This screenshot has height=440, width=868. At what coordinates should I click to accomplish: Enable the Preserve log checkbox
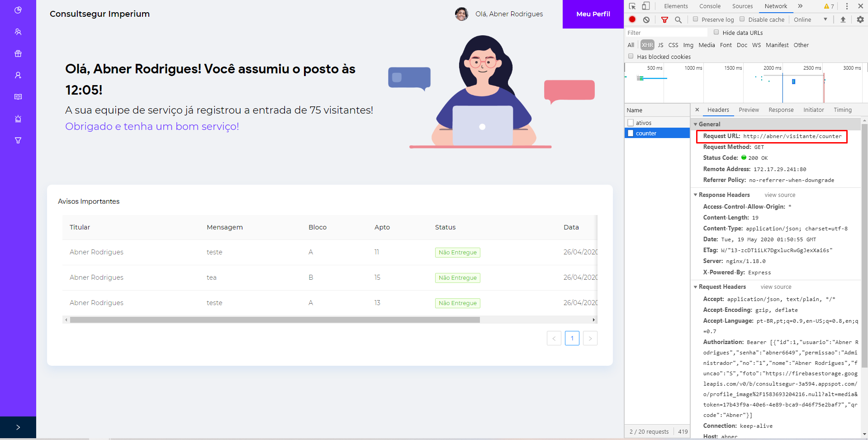(x=695, y=19)
